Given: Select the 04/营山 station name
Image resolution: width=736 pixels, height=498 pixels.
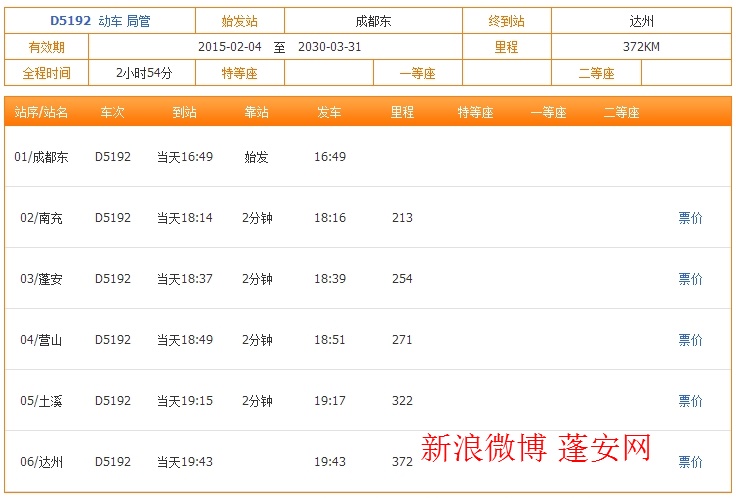Looking at the screenshot, I should coord(42,340).
